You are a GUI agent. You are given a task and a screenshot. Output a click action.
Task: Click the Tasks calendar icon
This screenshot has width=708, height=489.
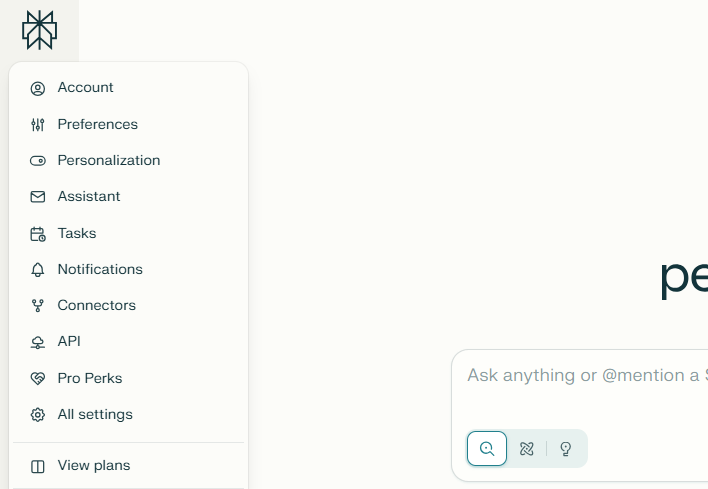click(x=38, y=234)
